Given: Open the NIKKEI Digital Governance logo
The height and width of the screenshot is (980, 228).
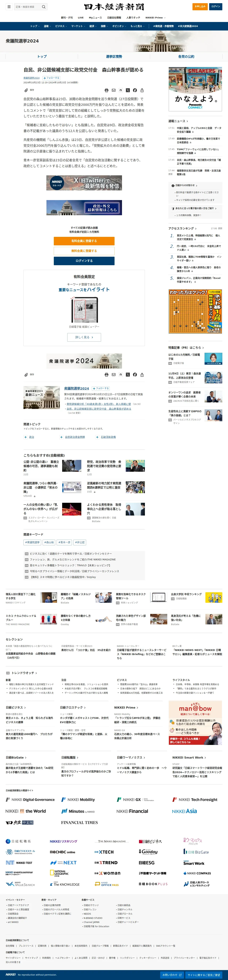Looking at the screenshot, I should click(x=30, y=800).
